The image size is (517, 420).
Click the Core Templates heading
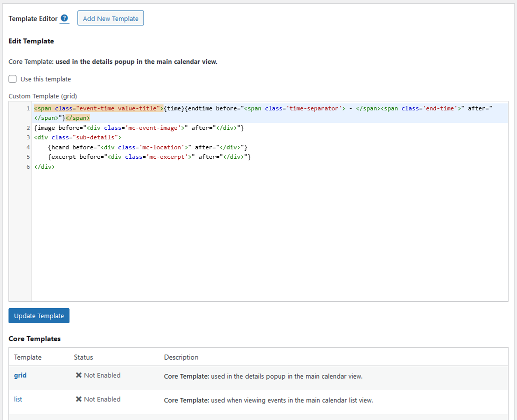34,339
